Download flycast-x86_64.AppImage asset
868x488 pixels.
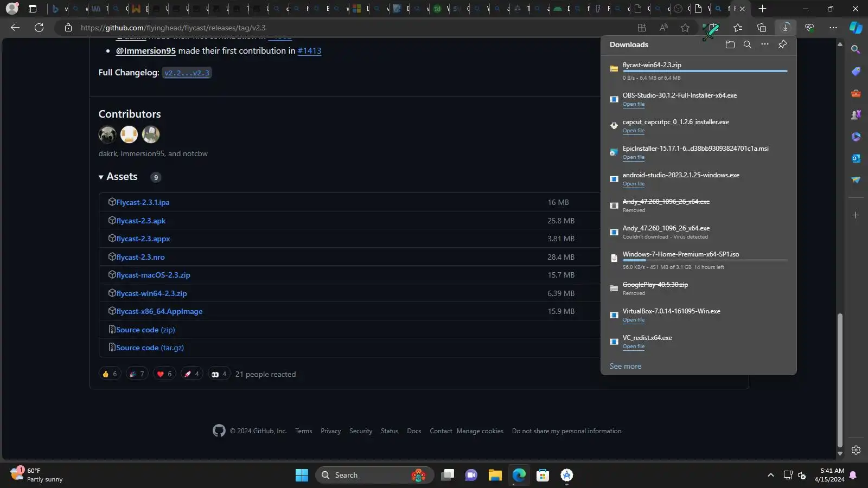point(159,311)
